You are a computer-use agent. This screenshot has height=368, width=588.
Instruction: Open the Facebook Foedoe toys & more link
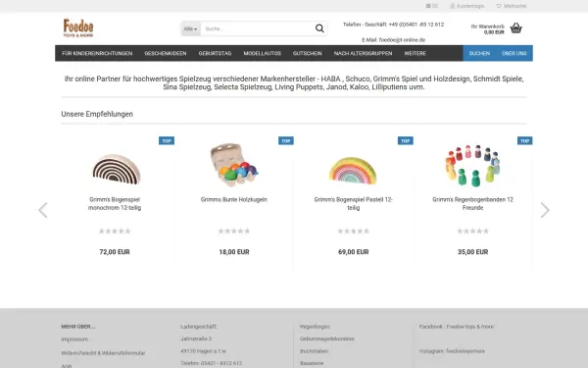[457, 327]
